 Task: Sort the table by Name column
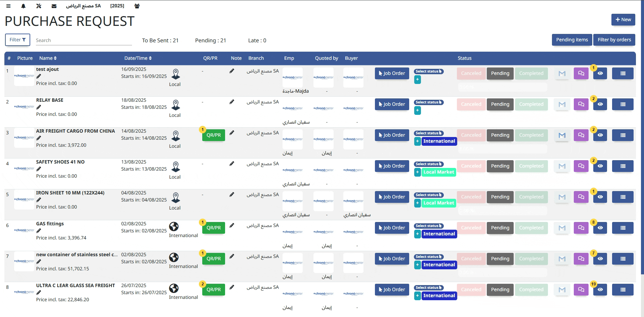(x=48, y=58)
